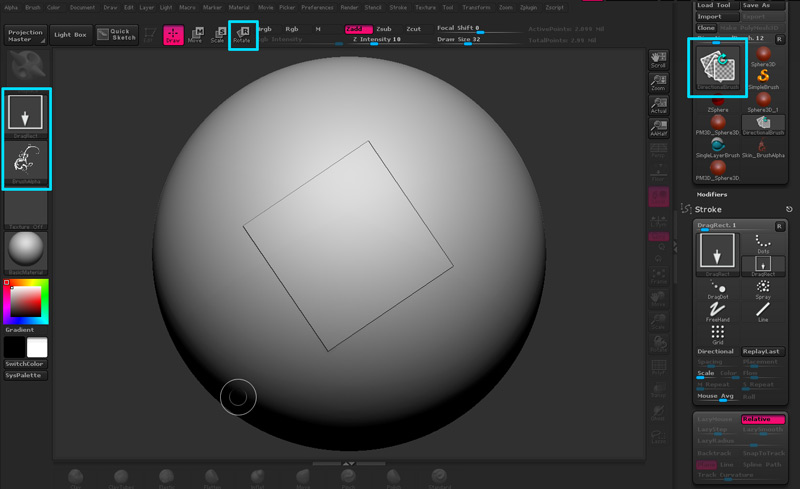Toggle the M material channel button
Screen dimensions: 800x489
[x=318, y=29]
